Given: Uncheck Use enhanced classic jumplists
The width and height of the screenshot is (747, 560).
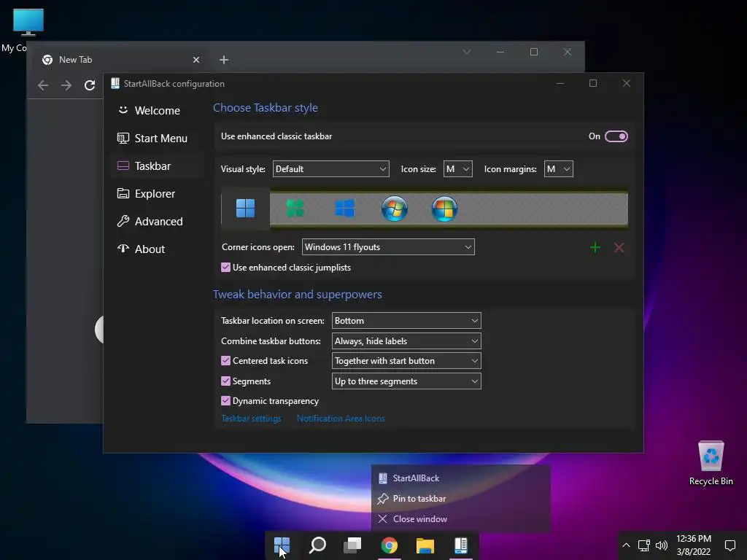Looking at the screenshot, I should point(226,268).
